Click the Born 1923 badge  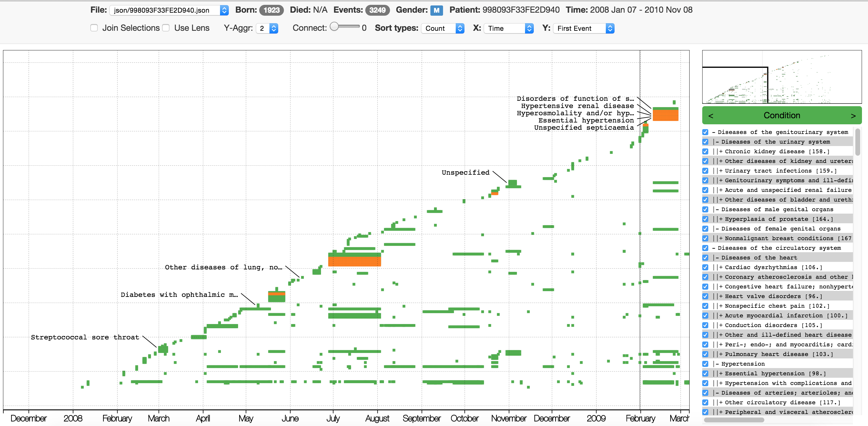coord(271,10)
